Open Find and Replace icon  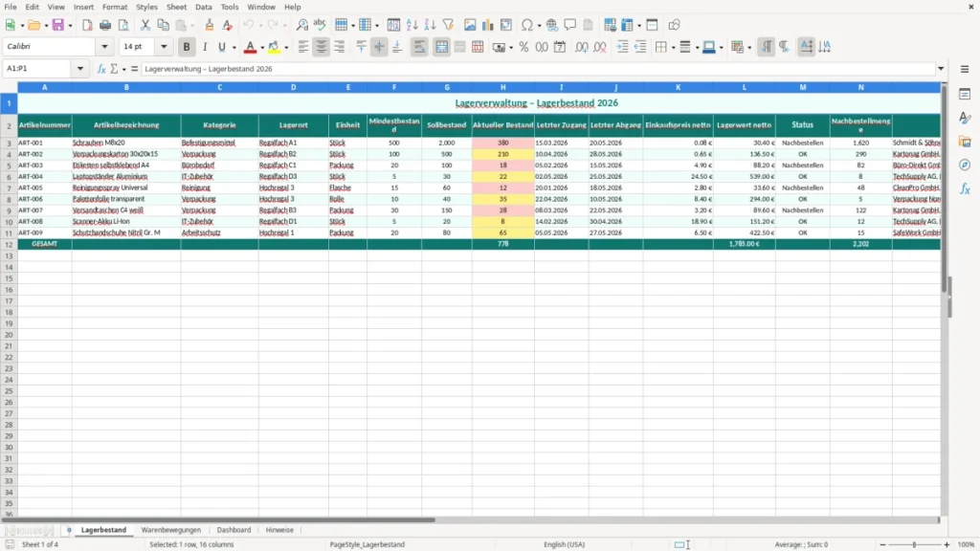(301, 25)
